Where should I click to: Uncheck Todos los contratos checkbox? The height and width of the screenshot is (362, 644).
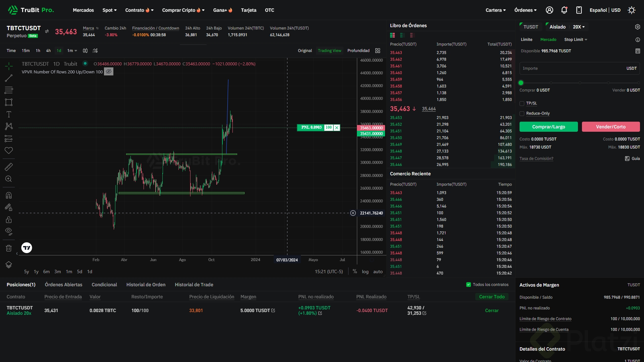[469, 285]
